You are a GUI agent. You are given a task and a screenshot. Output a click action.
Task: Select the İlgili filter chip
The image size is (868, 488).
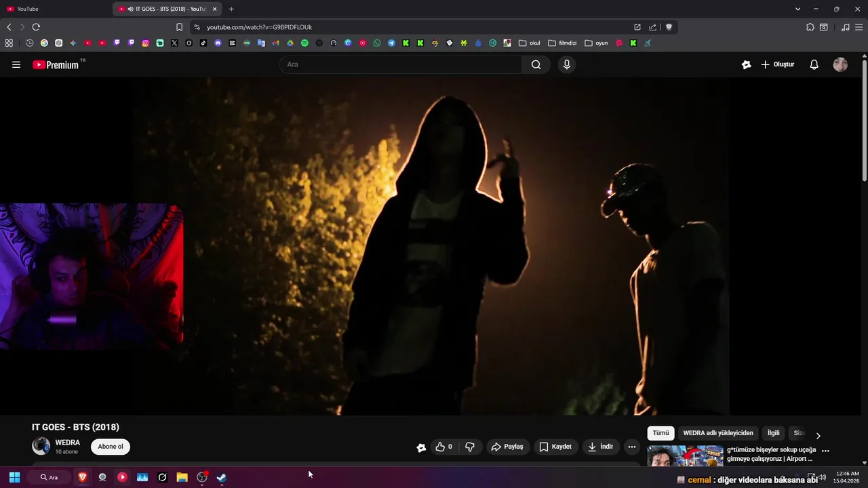click(773, 433)
